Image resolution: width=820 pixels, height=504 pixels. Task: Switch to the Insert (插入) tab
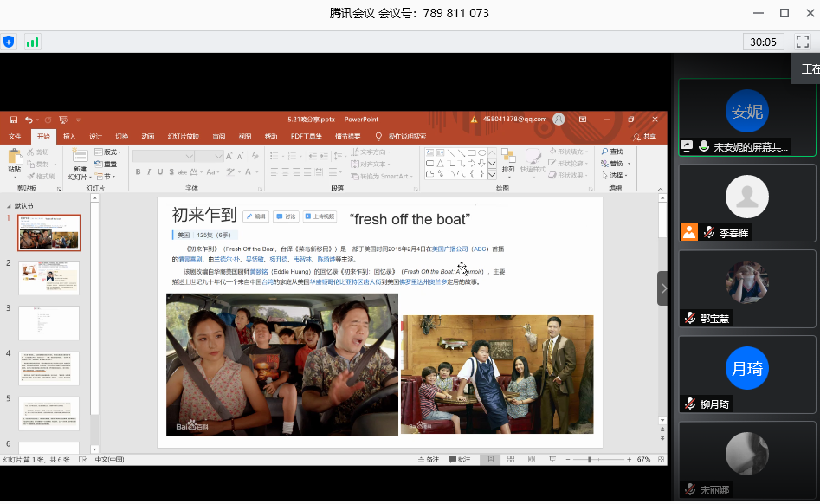(x=69, y=137)
